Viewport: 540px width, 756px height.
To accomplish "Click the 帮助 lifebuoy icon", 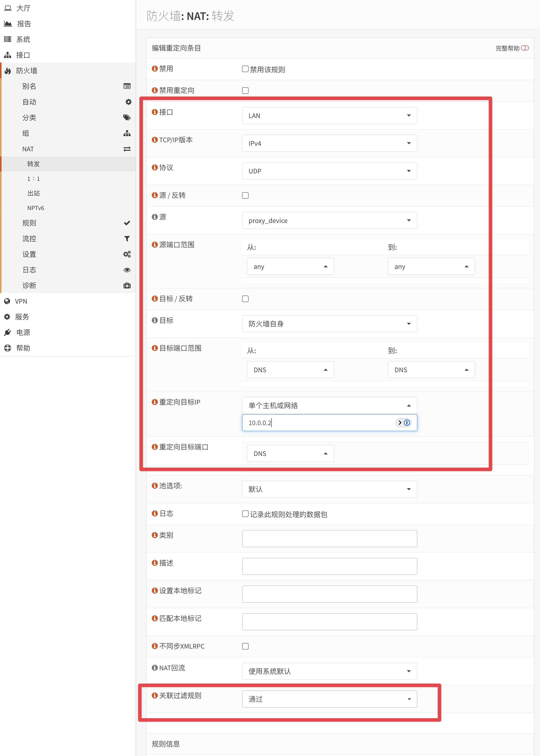I will pos(7,348).
